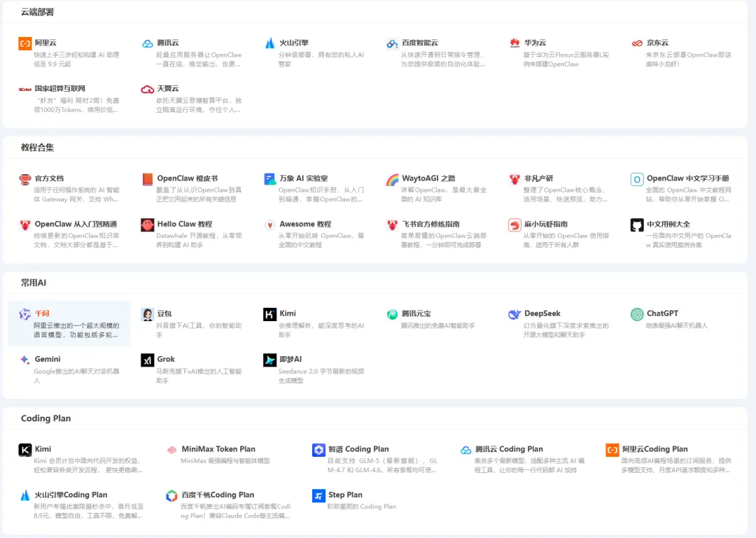
Task: Open Kimi under Coding Plan section
Action: coord(43,449)
